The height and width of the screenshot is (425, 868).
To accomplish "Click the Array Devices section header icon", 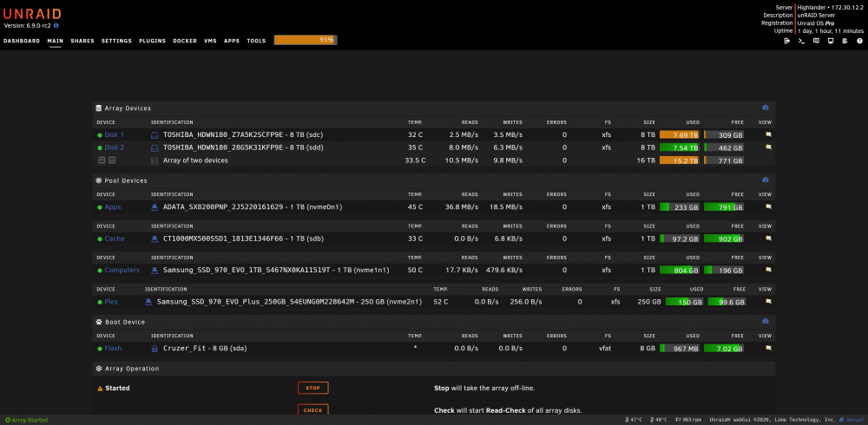I will pyautogui.click(x=99, y=108).
